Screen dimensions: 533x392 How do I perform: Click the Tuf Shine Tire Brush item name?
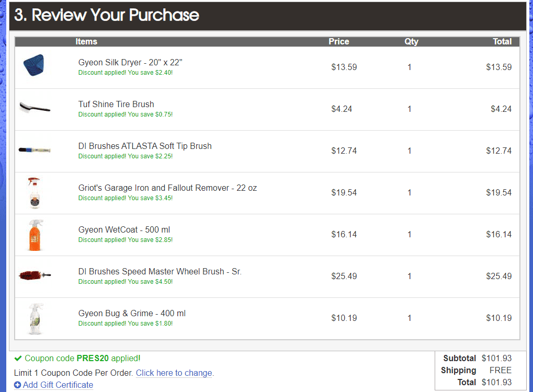pos(116,105)
